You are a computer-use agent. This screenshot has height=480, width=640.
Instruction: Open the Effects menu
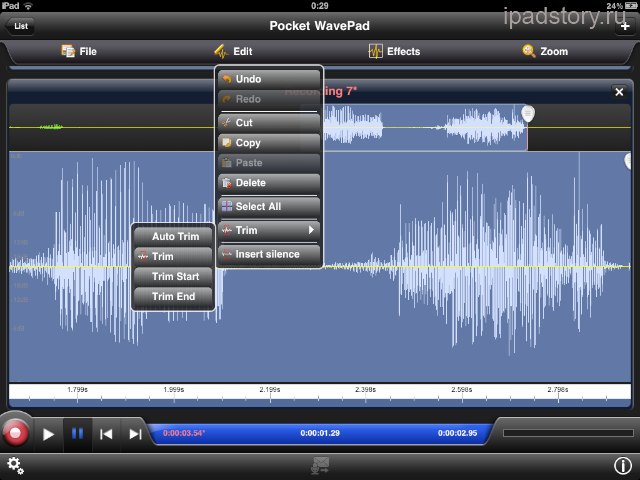coord(394,51)
